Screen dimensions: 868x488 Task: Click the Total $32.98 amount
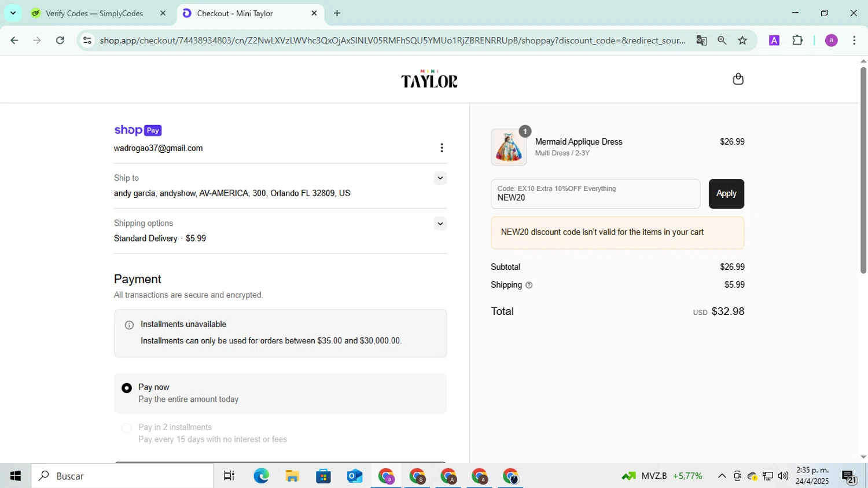(x=727, y=311)
